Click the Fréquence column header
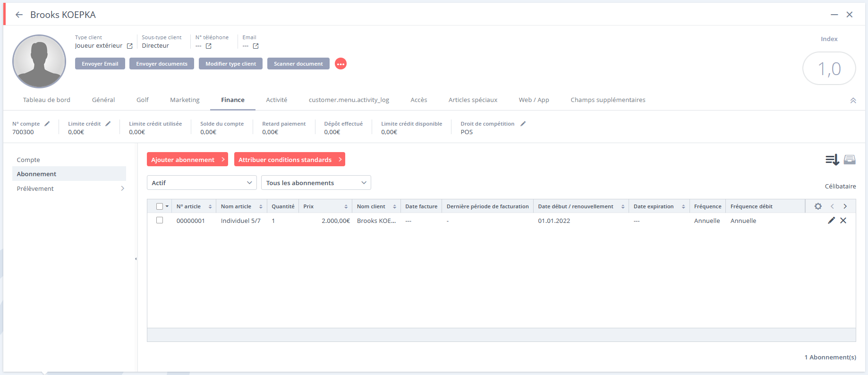 pyautogui.click(x=707, y=206)
